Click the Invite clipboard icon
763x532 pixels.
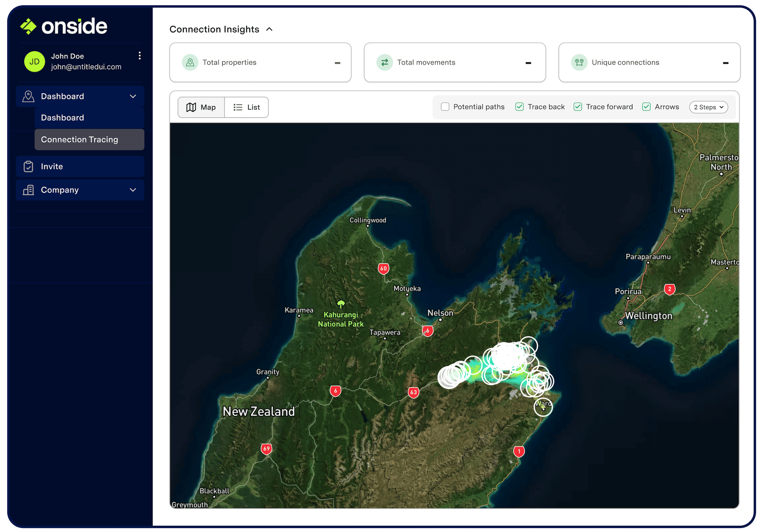pyautogui.click(x=28, y=166)
